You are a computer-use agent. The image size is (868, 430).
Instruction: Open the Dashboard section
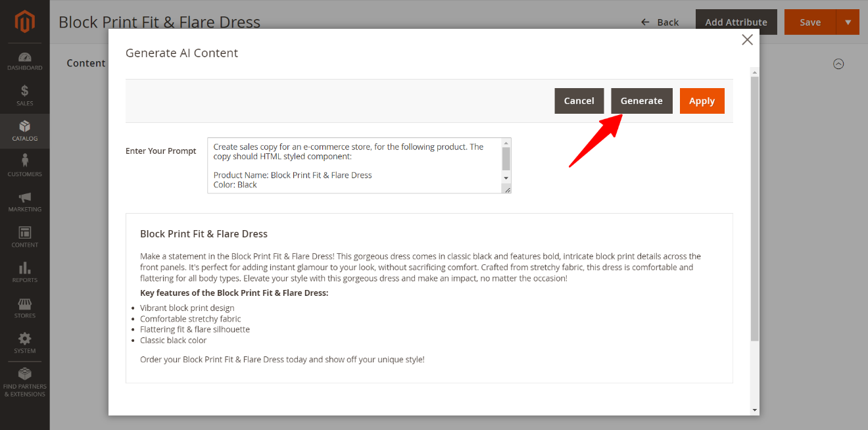pos(24,61)
